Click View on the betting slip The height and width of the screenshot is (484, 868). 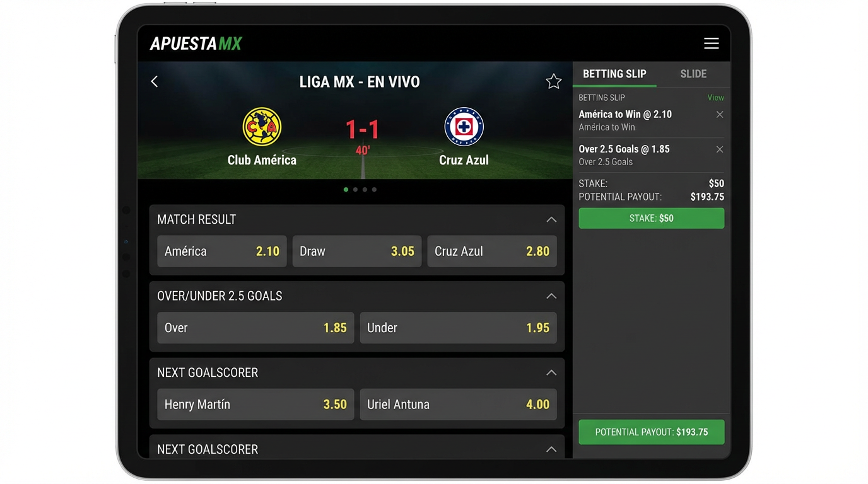pos(715,97)
